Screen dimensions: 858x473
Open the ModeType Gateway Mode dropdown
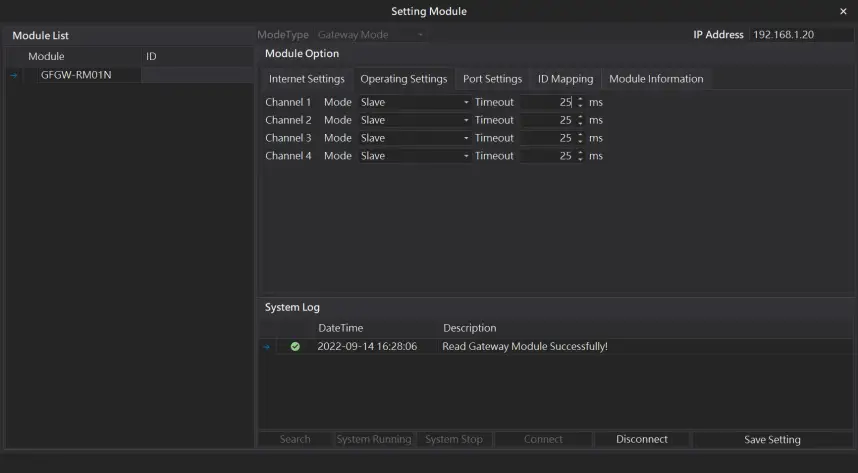click(371, 34)
